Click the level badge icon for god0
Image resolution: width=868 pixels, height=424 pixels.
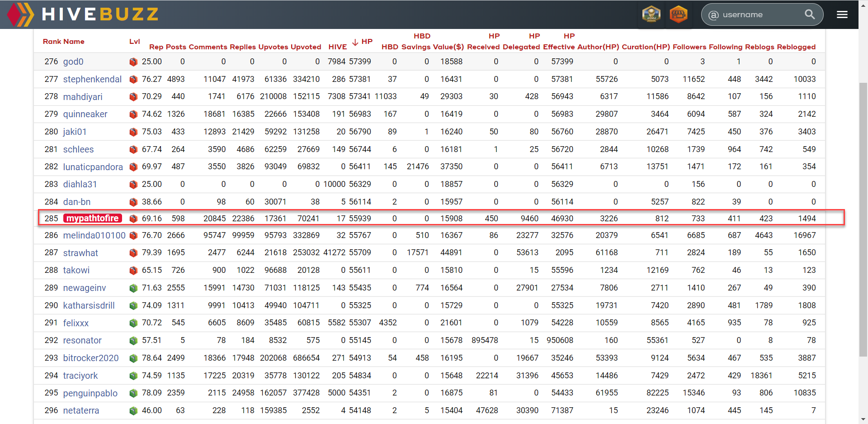click(x=133, y=62)
